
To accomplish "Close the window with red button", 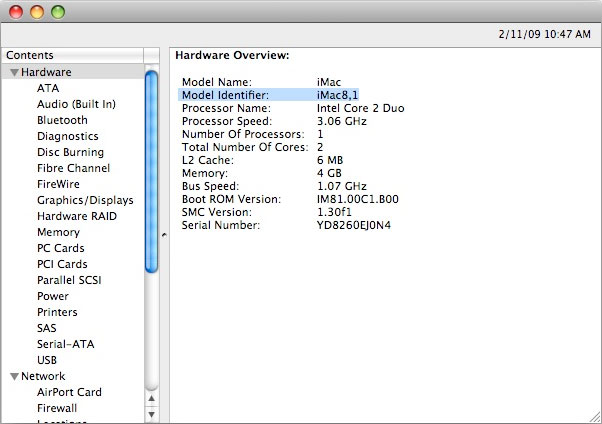I will tap(16, 12).
